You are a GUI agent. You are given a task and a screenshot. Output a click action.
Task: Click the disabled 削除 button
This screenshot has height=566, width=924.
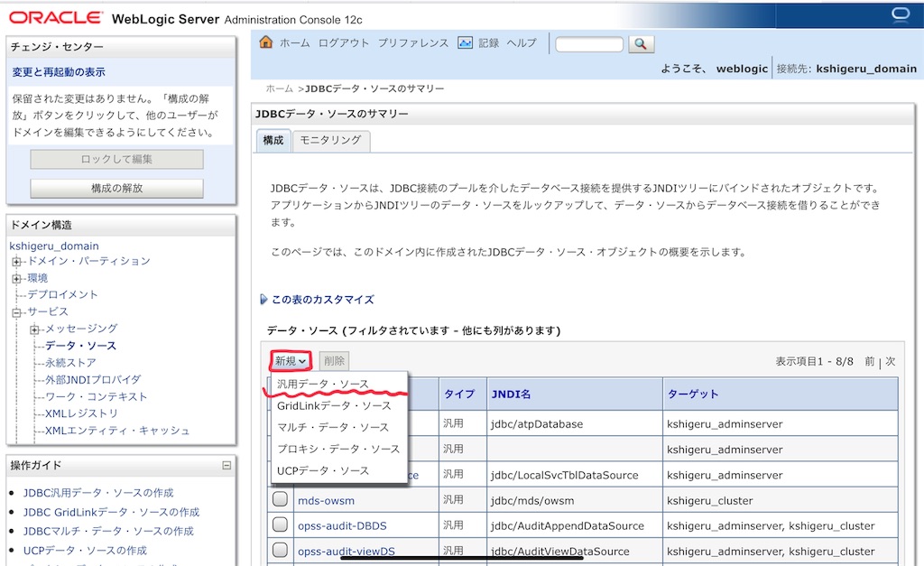[x=334, y=361]
